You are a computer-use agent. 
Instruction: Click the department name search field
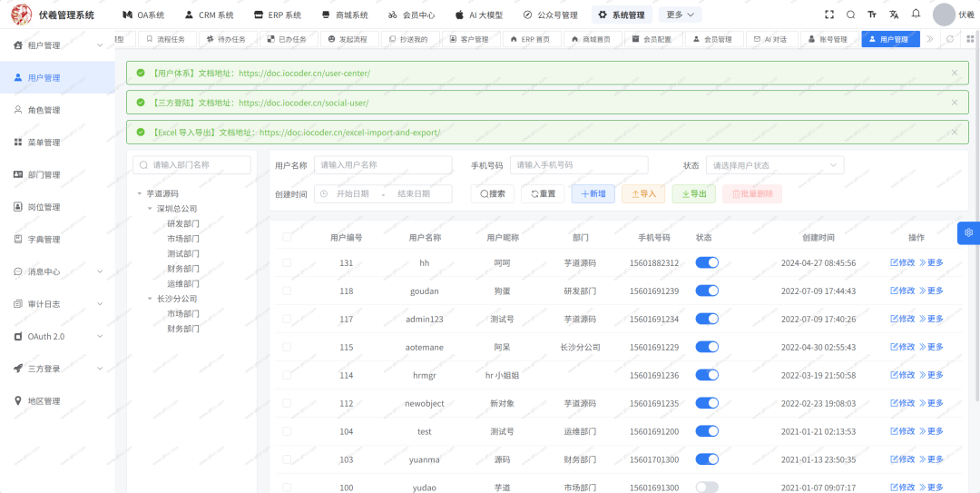pos(191,165)
